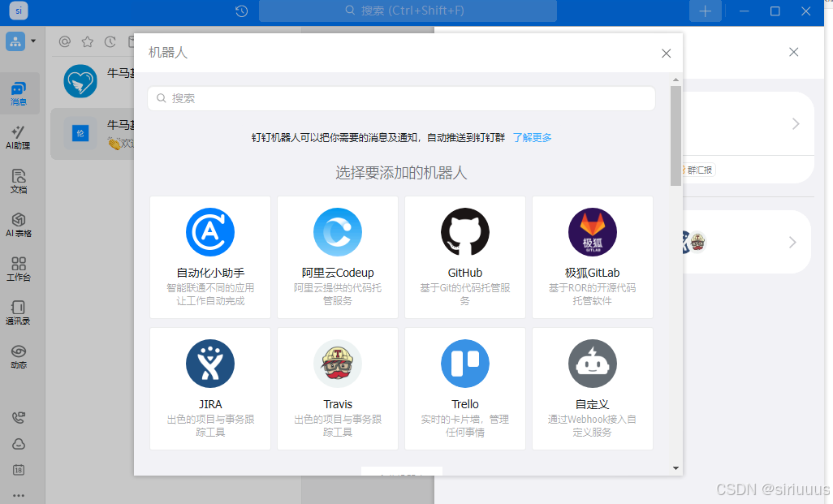Open history icon beside the search bar

click(242, 11)
